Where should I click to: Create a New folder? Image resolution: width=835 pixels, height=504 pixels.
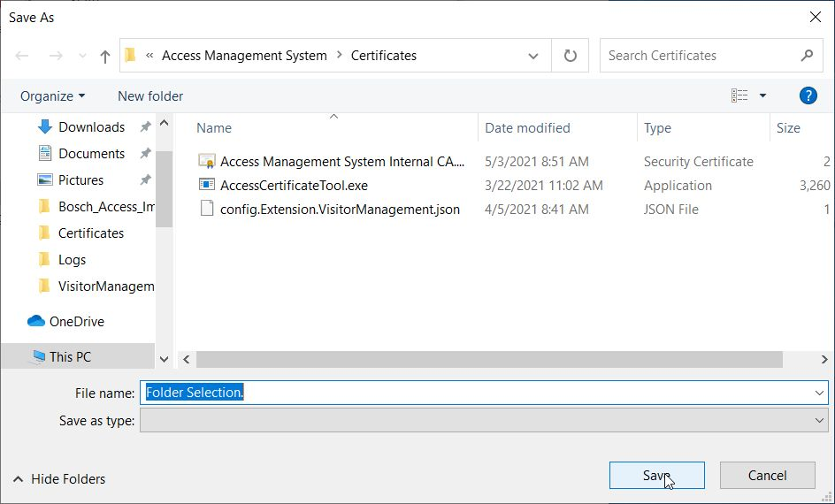point(150,95)
